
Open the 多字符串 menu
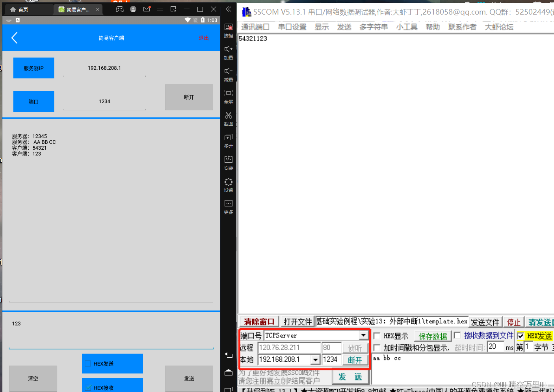pyautogui.click(x=374, y=27)
